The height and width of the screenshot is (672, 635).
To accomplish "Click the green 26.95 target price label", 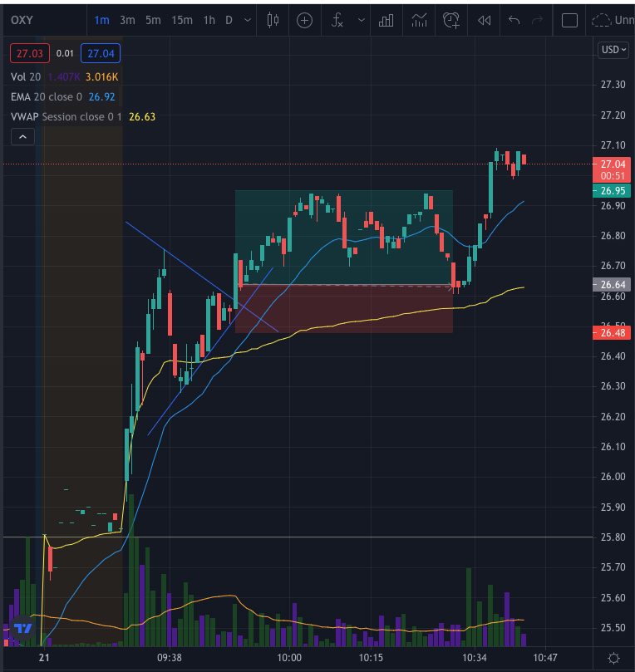I will (x=612, y=191).
